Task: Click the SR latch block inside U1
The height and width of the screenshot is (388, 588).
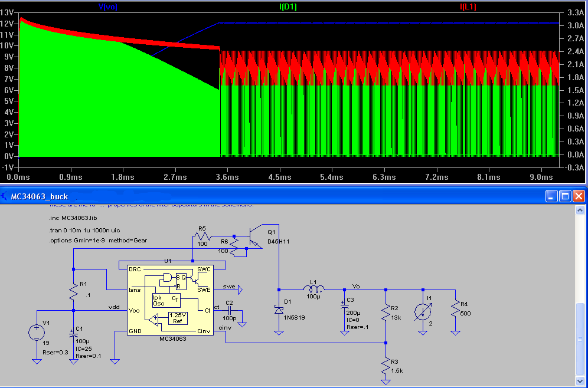Action: coord(181,281)
